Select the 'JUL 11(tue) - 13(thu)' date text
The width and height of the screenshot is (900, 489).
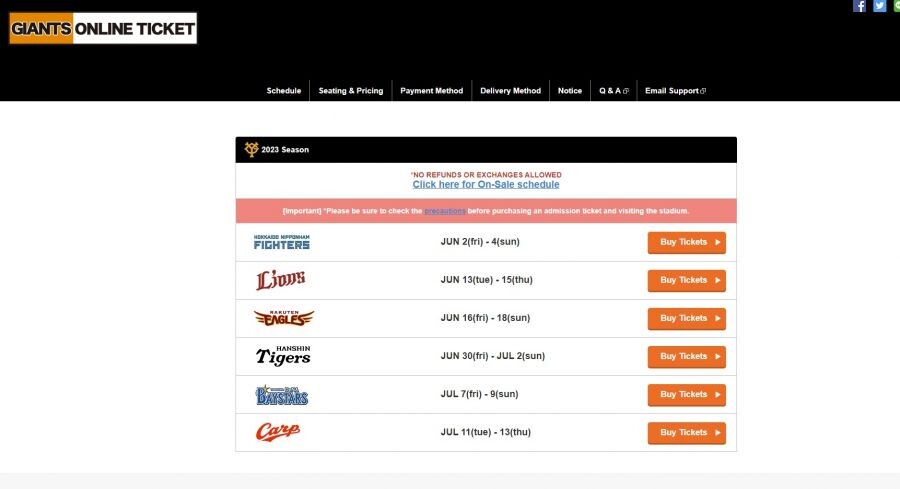tap(486, 432)
